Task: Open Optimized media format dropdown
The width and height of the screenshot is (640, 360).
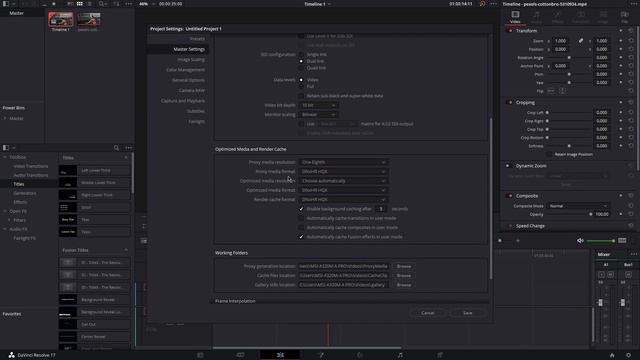Action: 343,190
